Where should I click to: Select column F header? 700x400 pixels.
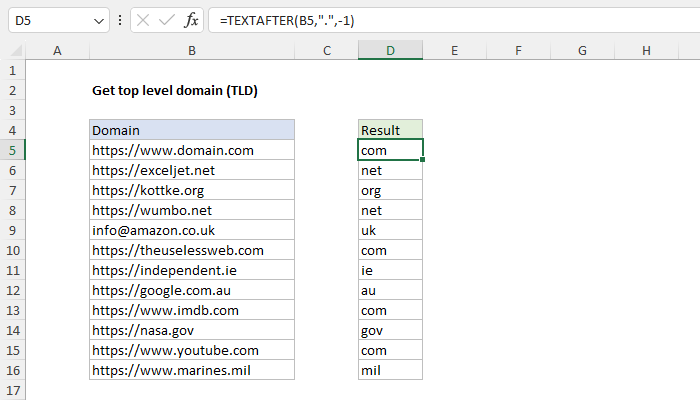[518, 50]
